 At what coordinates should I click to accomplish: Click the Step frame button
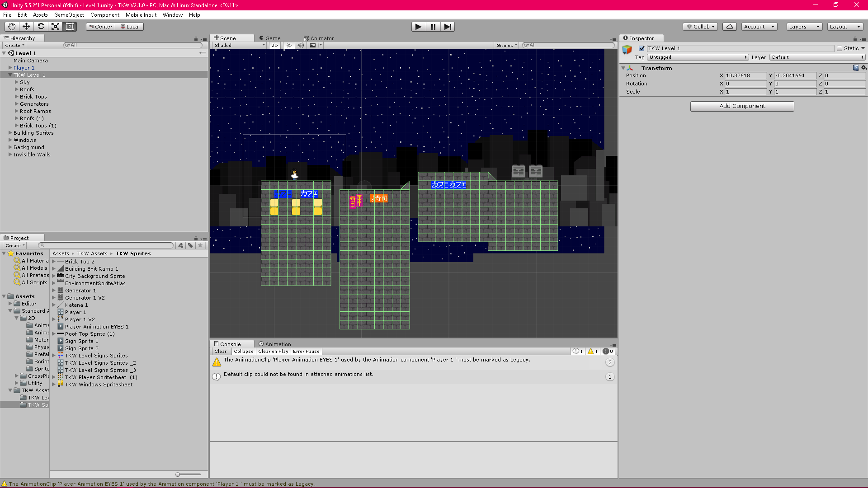pyautogui.click(x=448, y=27)
